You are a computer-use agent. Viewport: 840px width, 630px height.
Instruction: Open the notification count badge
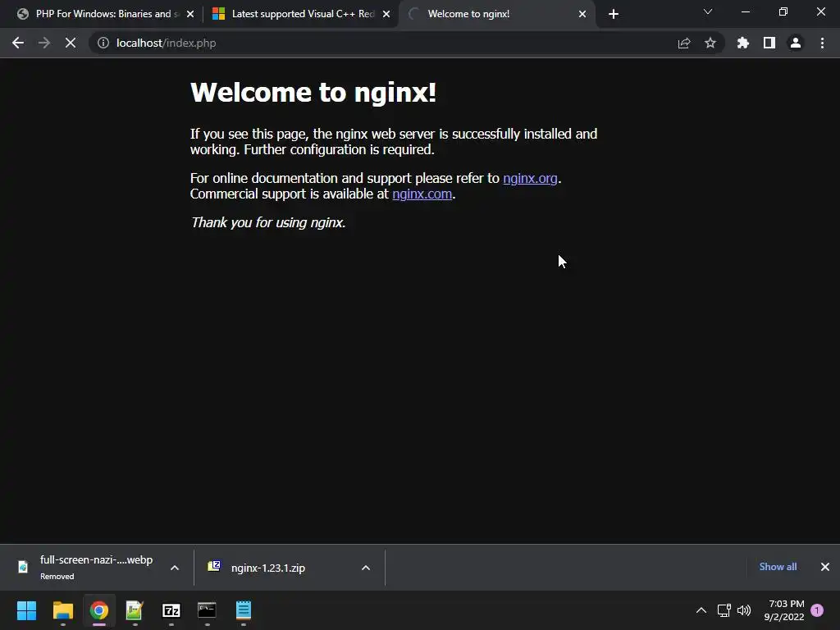[817, 610]
